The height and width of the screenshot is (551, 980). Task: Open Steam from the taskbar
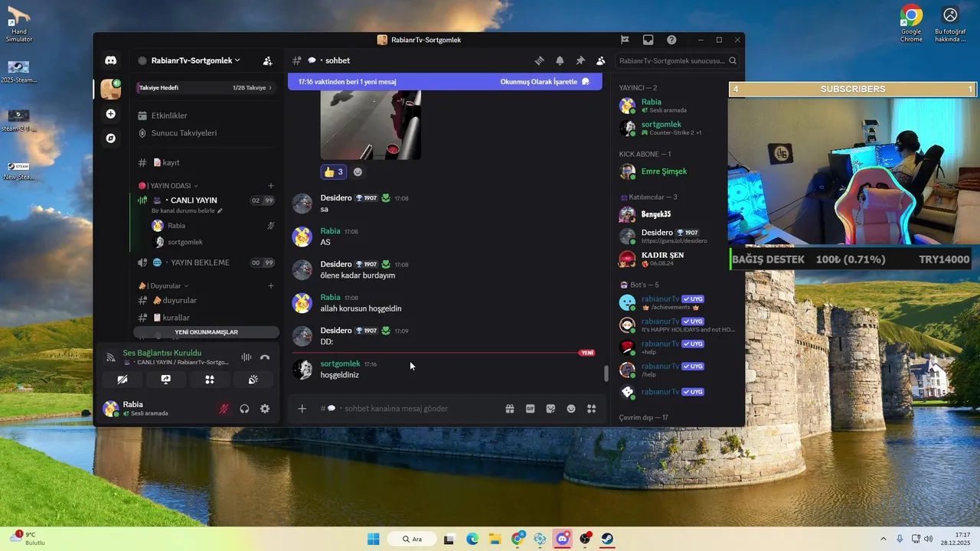pos(607,539)
